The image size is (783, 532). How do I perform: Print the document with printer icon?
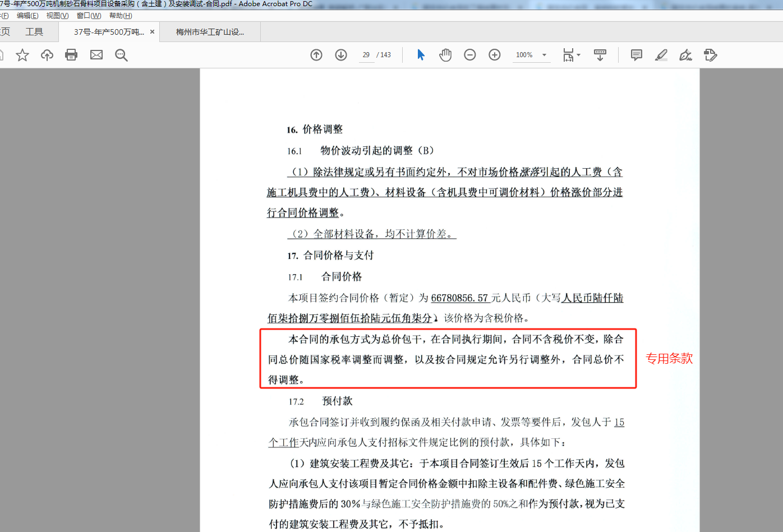(71, 55)
